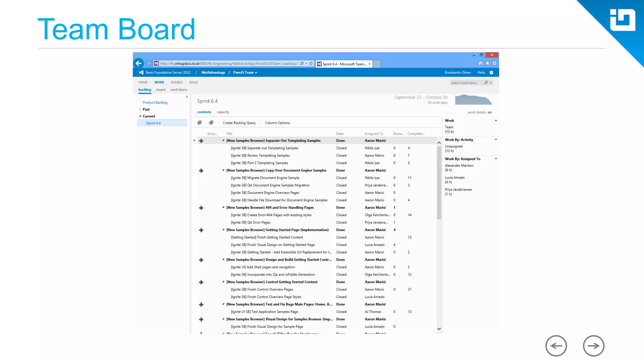The image size is (644, 362).
Task: Open the browser home icon
Action: pyautogui.click(x=480, y=63)
